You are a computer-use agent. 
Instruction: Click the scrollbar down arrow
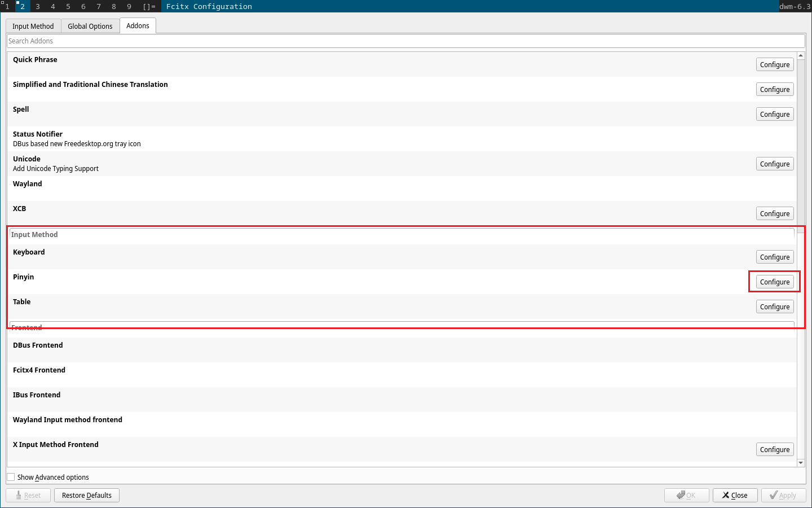801,463
